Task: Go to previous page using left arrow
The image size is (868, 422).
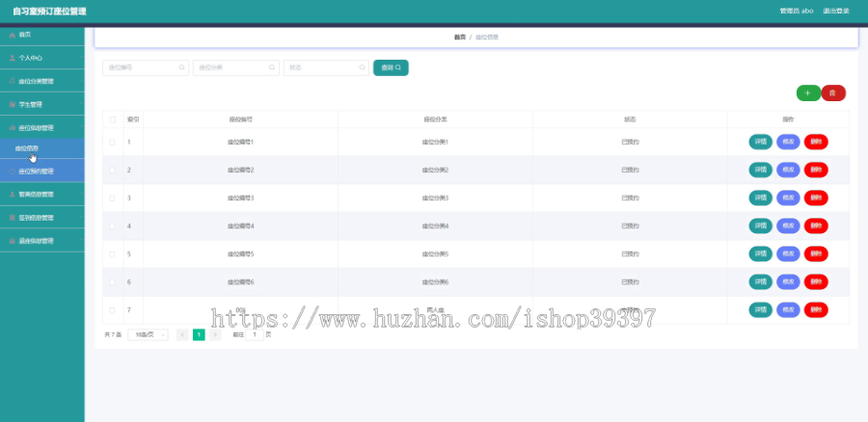Action: 182,334
